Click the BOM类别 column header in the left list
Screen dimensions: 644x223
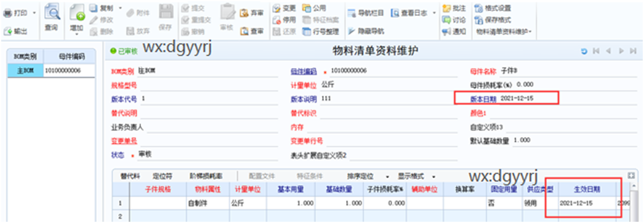pos(25,57)
